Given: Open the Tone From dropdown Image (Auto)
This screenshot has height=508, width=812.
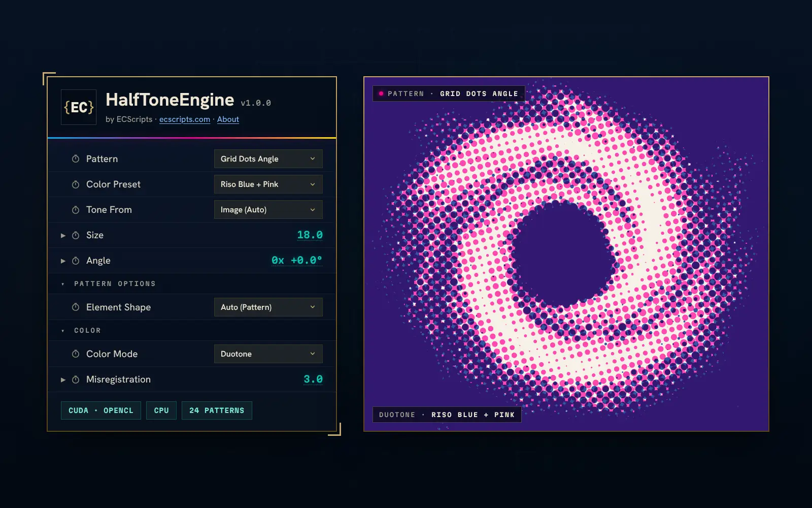Looking at the screenshot, I should 268,210.
